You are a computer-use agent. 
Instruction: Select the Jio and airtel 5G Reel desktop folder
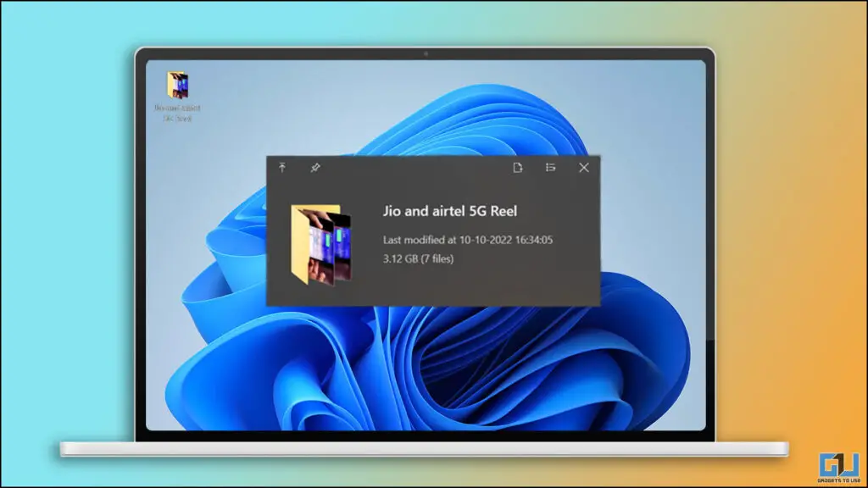tap(177, 97)
